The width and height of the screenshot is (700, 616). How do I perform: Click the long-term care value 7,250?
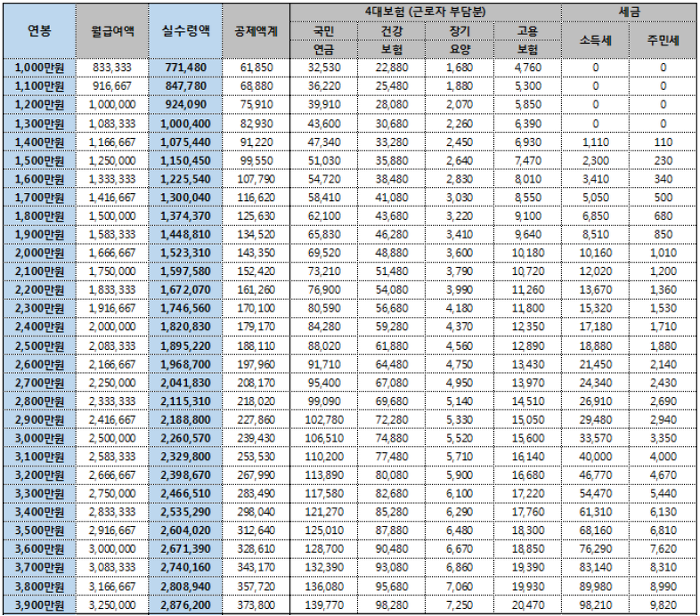459,606
